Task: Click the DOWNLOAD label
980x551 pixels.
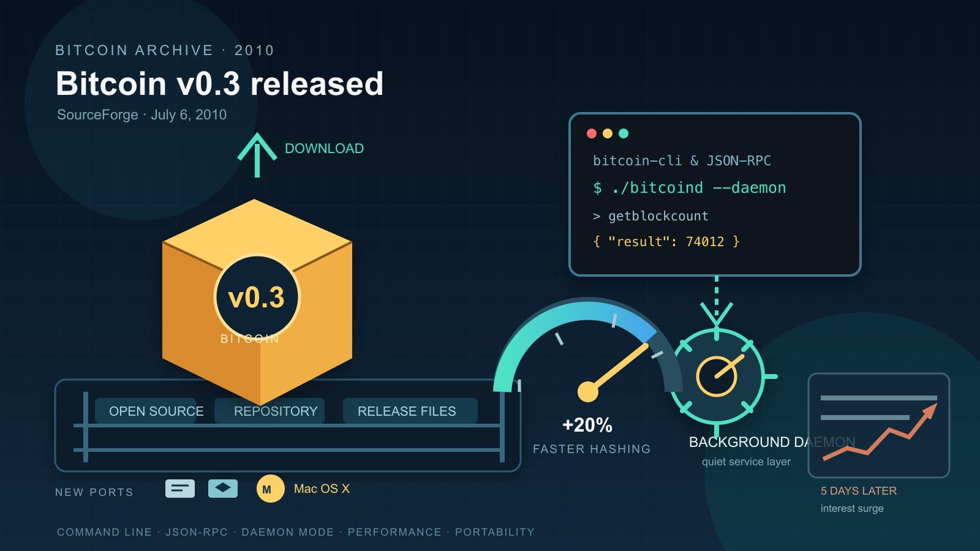Action: tap(324, 149)
